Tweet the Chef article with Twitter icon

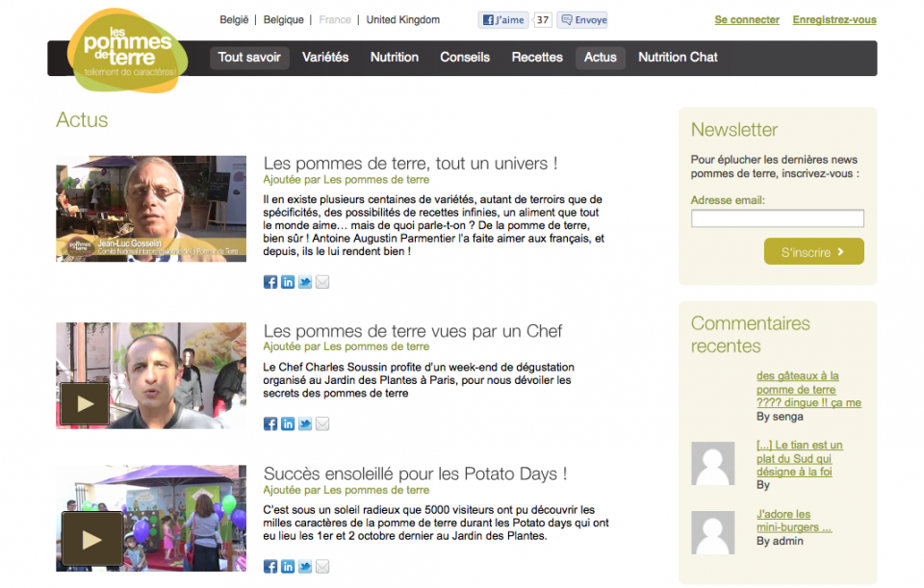coord(305,424)
